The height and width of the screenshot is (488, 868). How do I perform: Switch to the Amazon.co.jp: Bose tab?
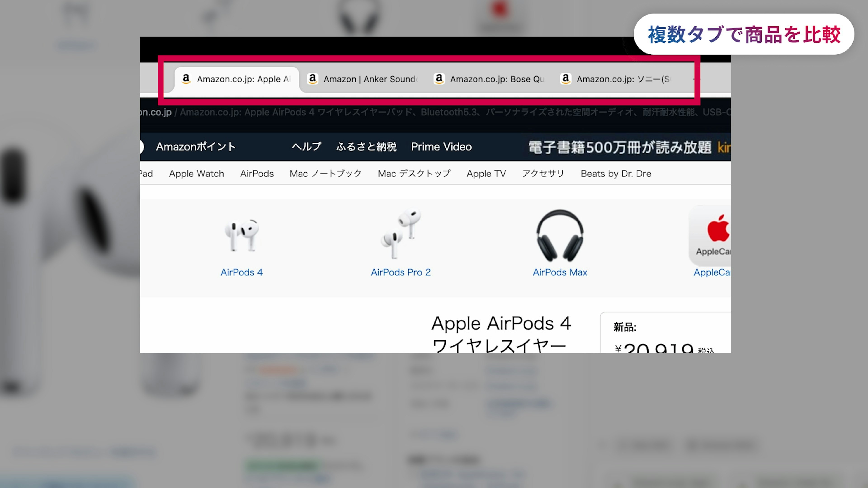pyautogui.click(x=497, y=79)
